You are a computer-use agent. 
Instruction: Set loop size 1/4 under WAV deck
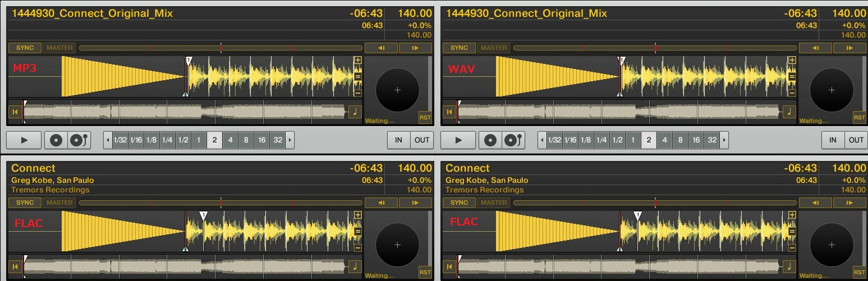[x=601, y=140]
